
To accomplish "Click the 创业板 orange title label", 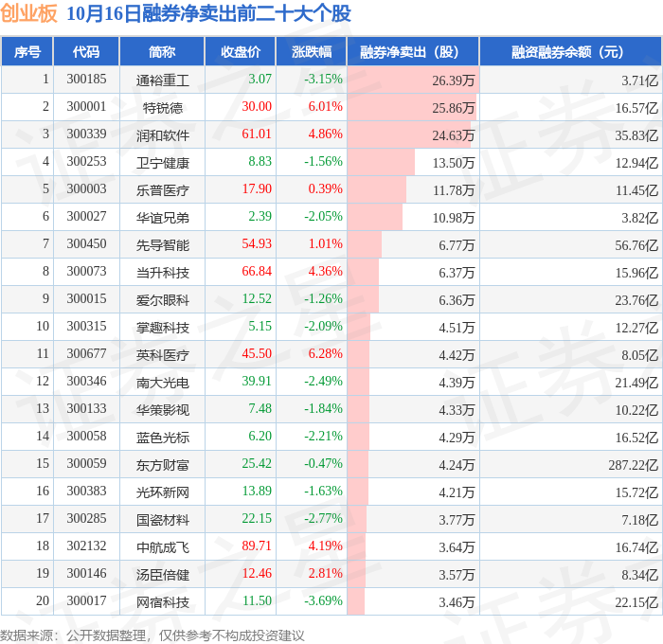I will coord(28,13).
